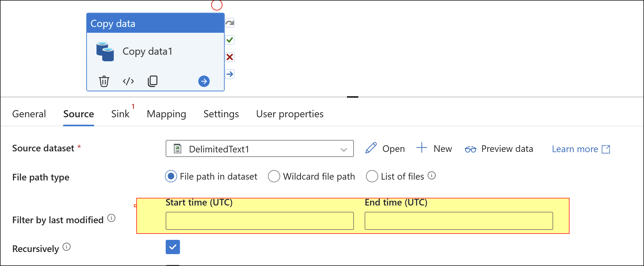Switch to the Sink tab
The image size is (644, 266).
[120, 114]
